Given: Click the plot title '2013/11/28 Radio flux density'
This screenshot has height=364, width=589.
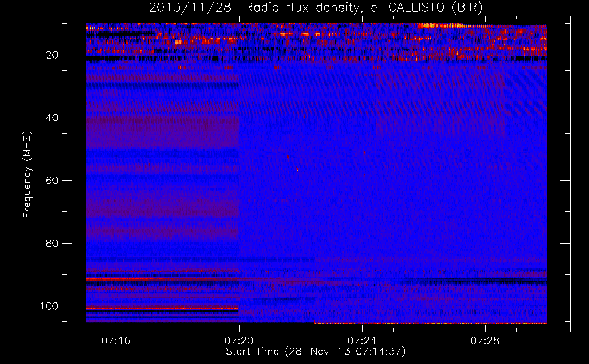Looking at the screenshot, I should tap(316, 8).
